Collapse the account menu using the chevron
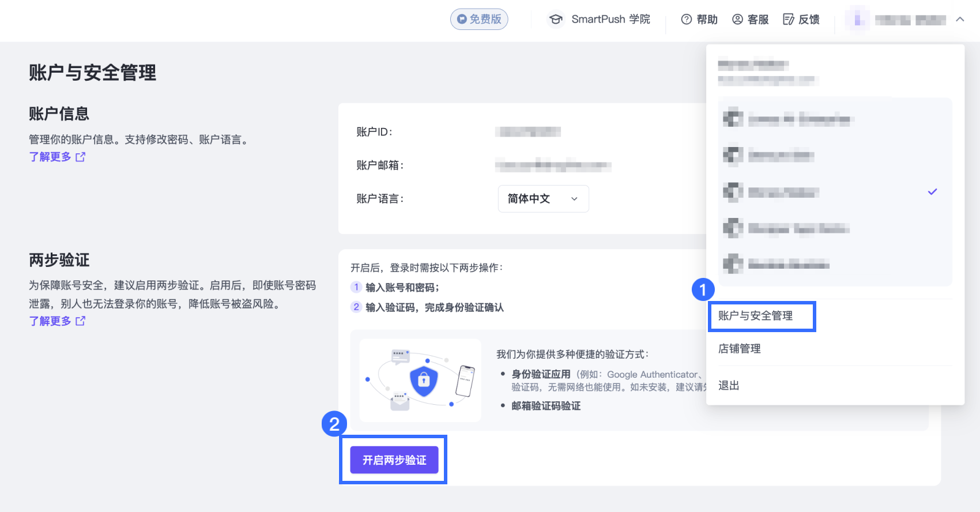 pyautogui.click(x=960, y=20)
